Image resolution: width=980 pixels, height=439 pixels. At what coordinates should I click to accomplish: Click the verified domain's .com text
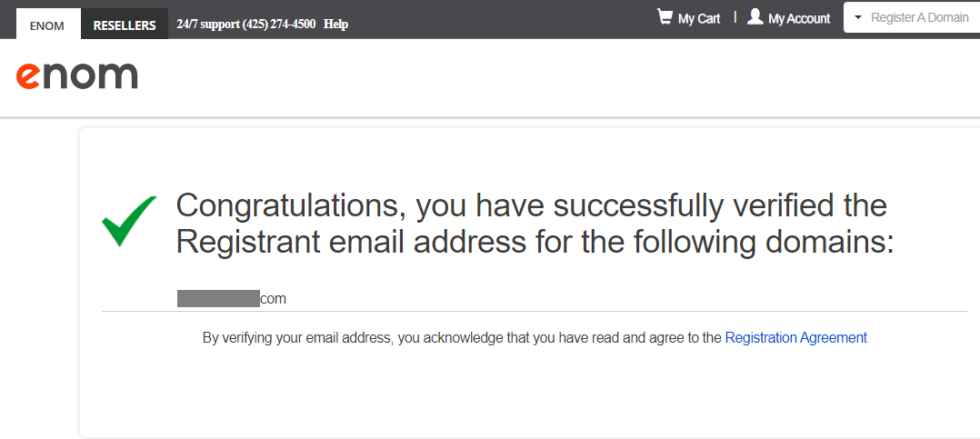tap(274, 298)
